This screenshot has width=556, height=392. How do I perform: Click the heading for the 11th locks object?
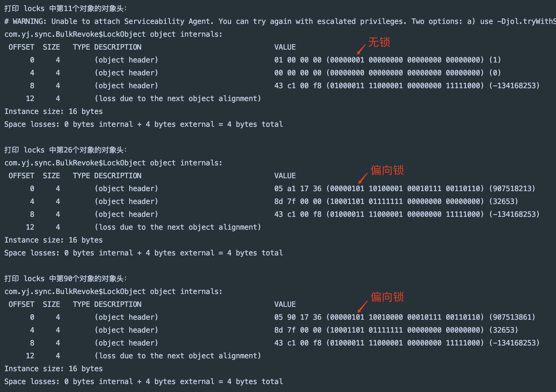pos(66,8)
